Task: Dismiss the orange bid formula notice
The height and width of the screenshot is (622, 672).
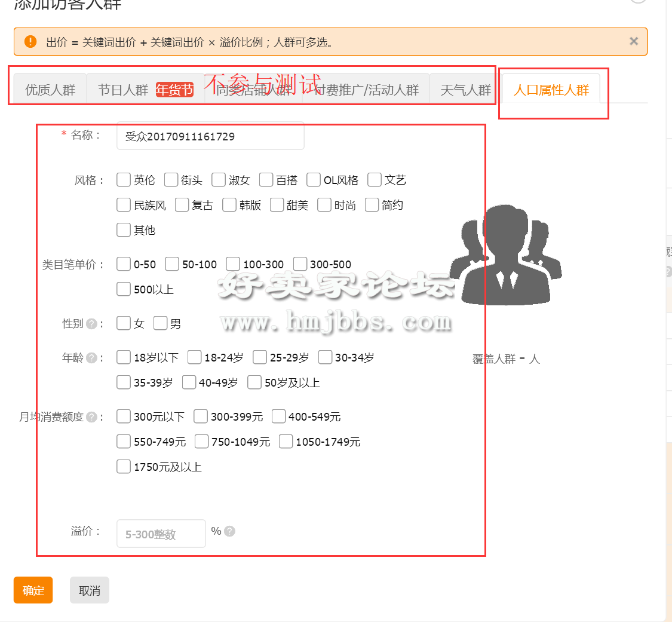Action: (634, 41)
